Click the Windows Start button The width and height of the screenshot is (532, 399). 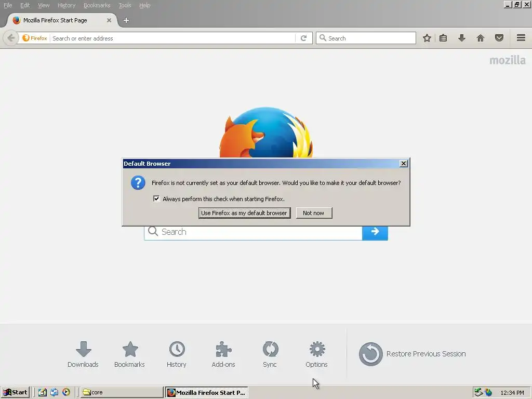click(15, 392)
